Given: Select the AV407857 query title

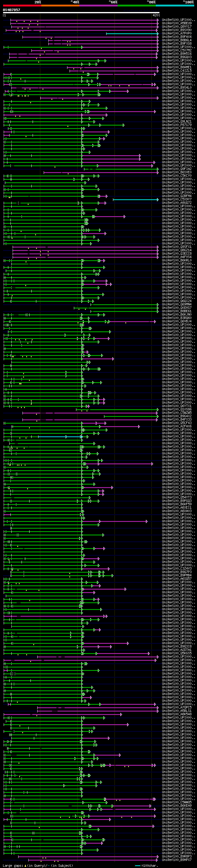Looking at the screenshot, I should 11,10.
